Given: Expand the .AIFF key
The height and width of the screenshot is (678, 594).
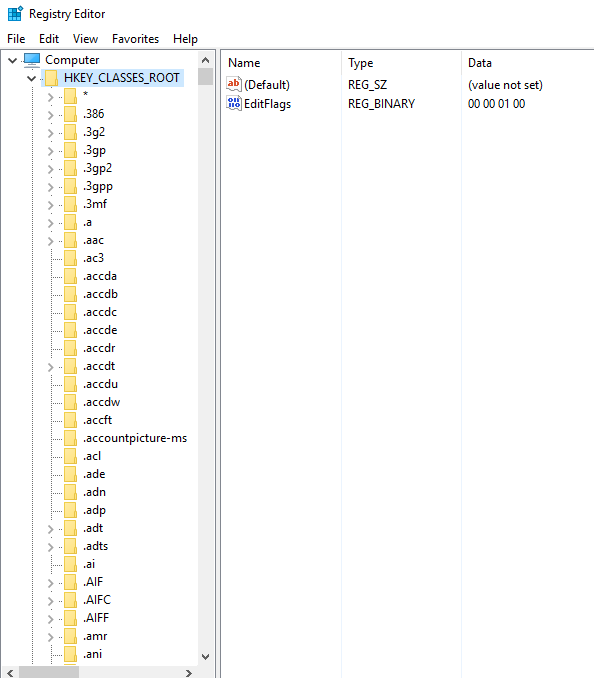Looking at the screenshot, I should [x=51, y=619].
